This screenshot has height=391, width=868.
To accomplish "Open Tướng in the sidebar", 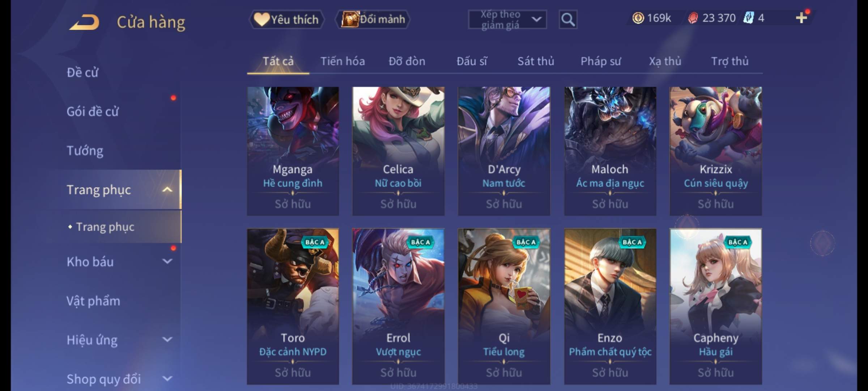I will click(x=85, y=150).
